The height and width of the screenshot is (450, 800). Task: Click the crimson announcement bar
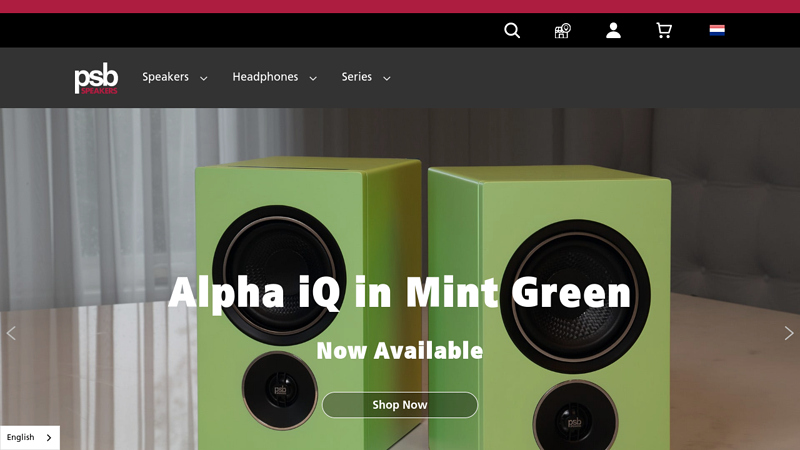[x=400, y=6]
